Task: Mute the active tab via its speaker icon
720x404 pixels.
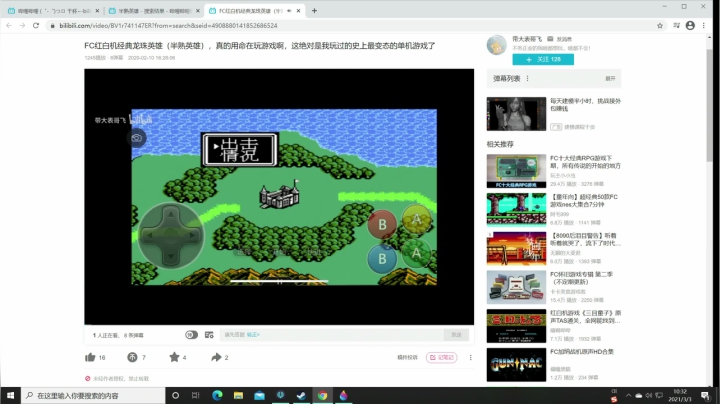Action: point(289,11)
